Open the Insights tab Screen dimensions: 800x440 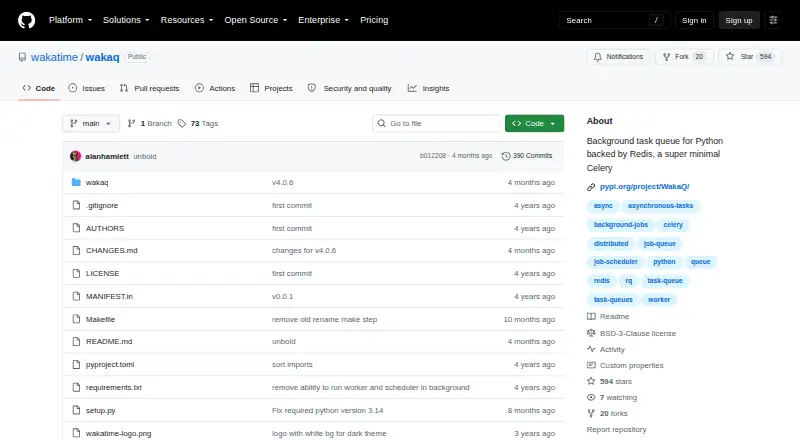click(x=429, y=88)
